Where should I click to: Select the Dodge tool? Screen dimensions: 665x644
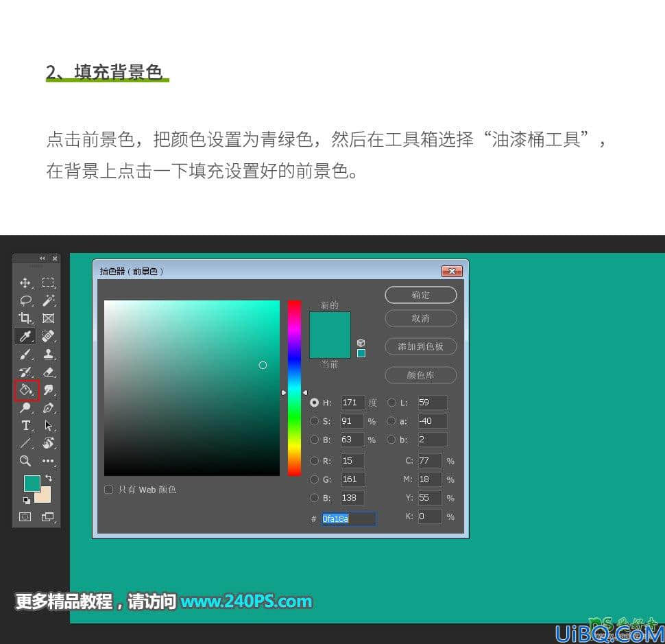coord(25,407)
